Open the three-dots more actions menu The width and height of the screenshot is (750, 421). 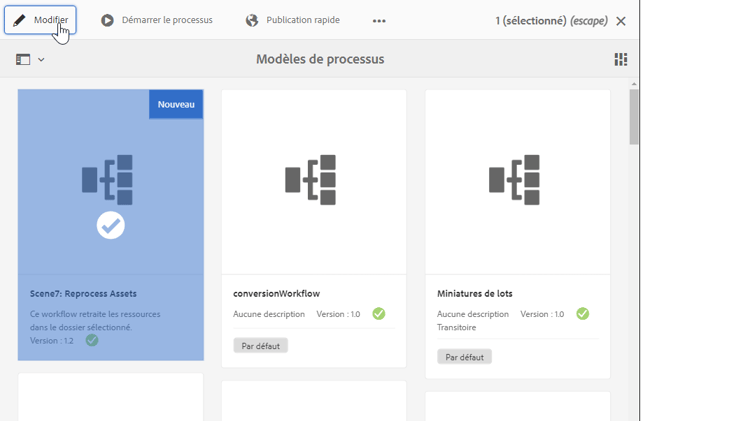(379, 21)
